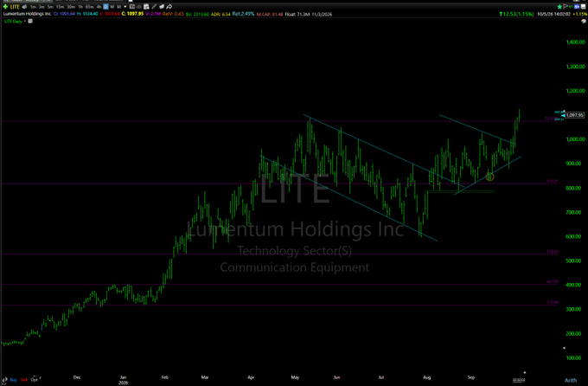Click the color palette icon below the top-right icons

coord(584,22)
